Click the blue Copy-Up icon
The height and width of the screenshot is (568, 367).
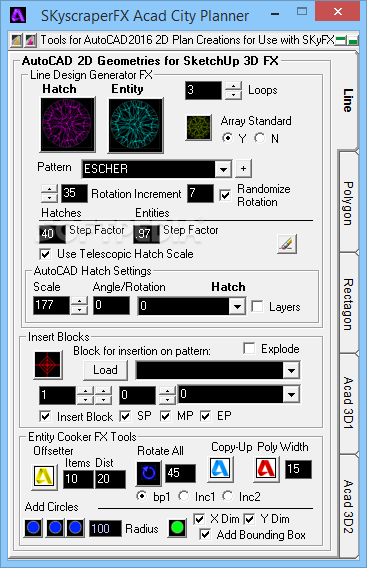point(220,469)
